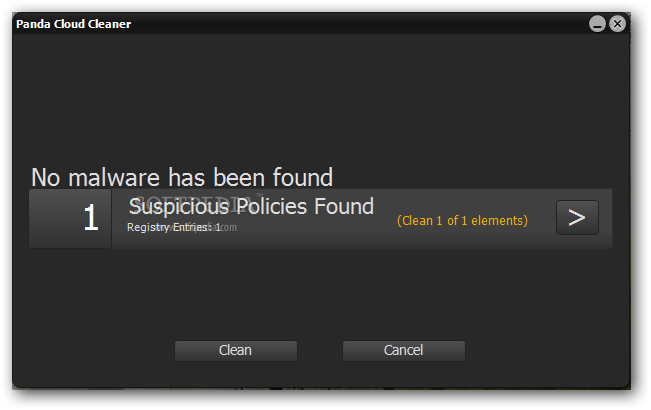The width and height of the screenshot is (651, 410).
Task: Click the Suspicious Policies Found heading
Action: (251, 206)
